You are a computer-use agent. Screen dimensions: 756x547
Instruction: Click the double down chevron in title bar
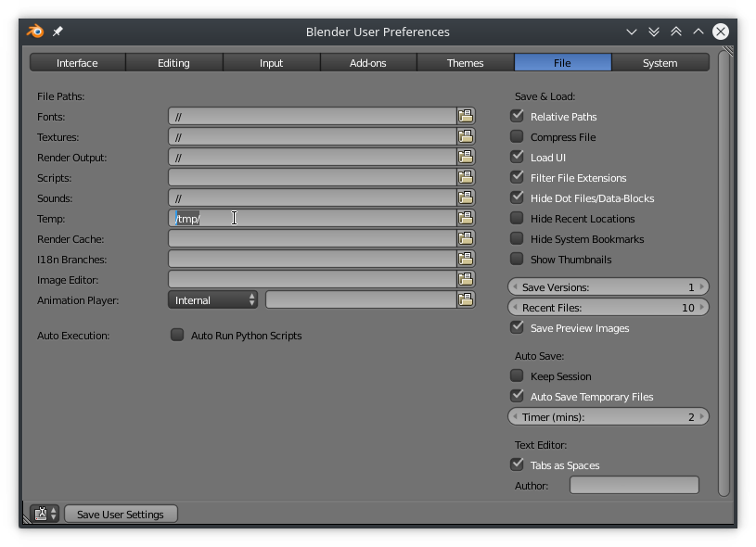[654, 32]
